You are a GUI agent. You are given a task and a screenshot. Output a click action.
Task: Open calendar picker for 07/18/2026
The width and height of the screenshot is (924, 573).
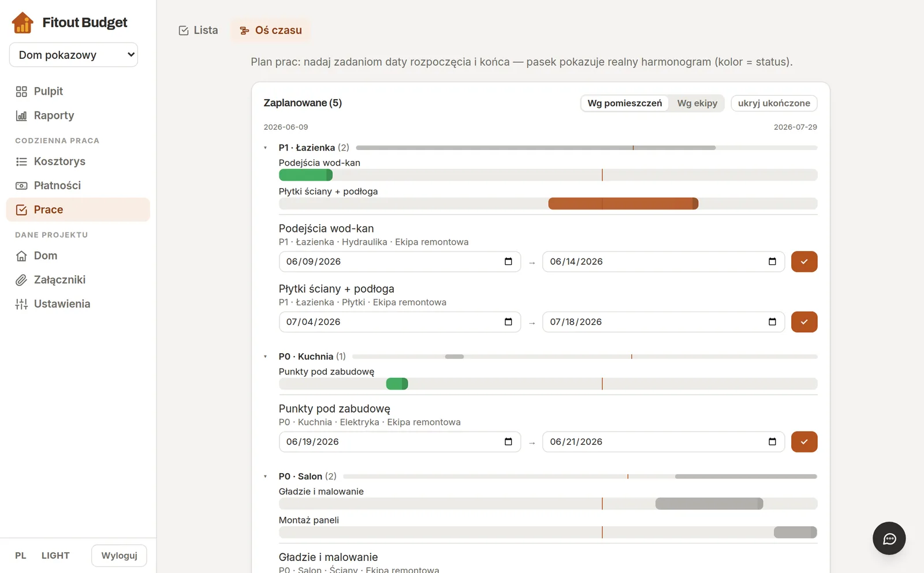click(772, 322)
